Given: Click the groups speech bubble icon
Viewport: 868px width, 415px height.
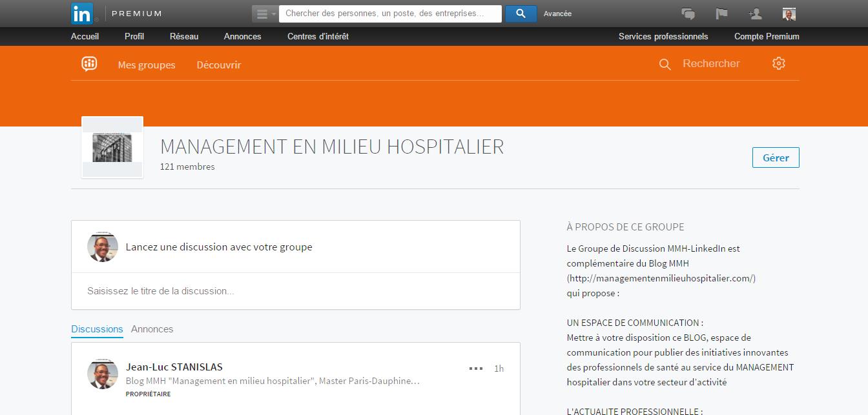Looking at the screenshot, I should (89, 63).
